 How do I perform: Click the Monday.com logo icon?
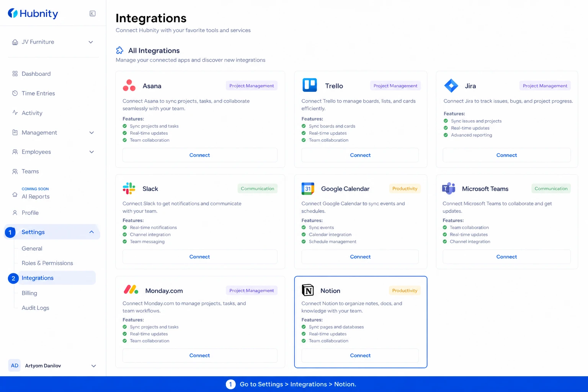[131, 290]
